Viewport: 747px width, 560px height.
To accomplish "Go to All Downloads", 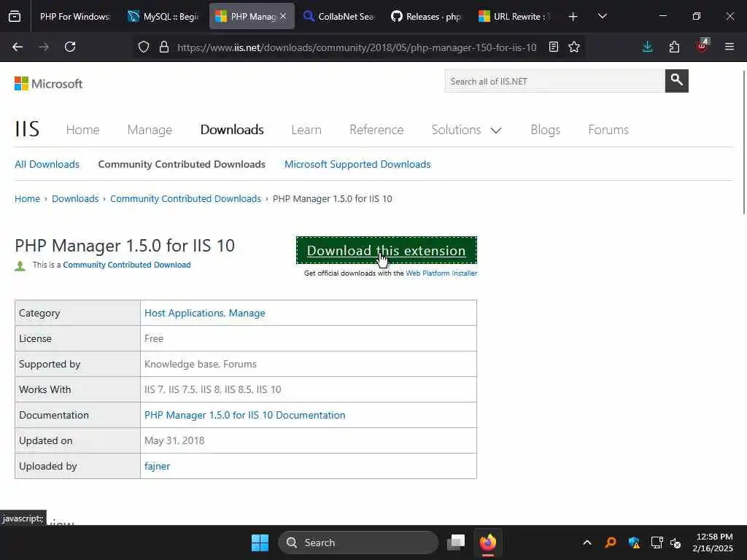I will (47, 164).
